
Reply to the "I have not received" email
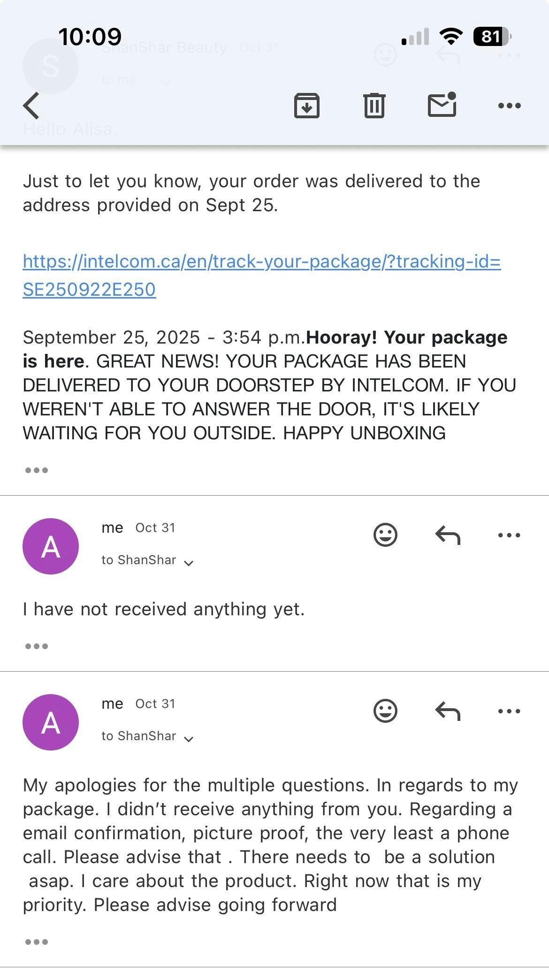448,535
